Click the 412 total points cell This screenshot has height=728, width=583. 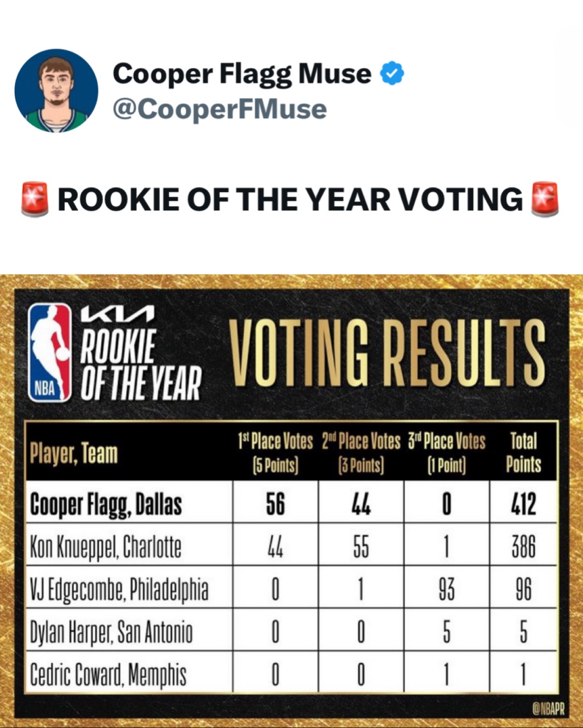524,504
